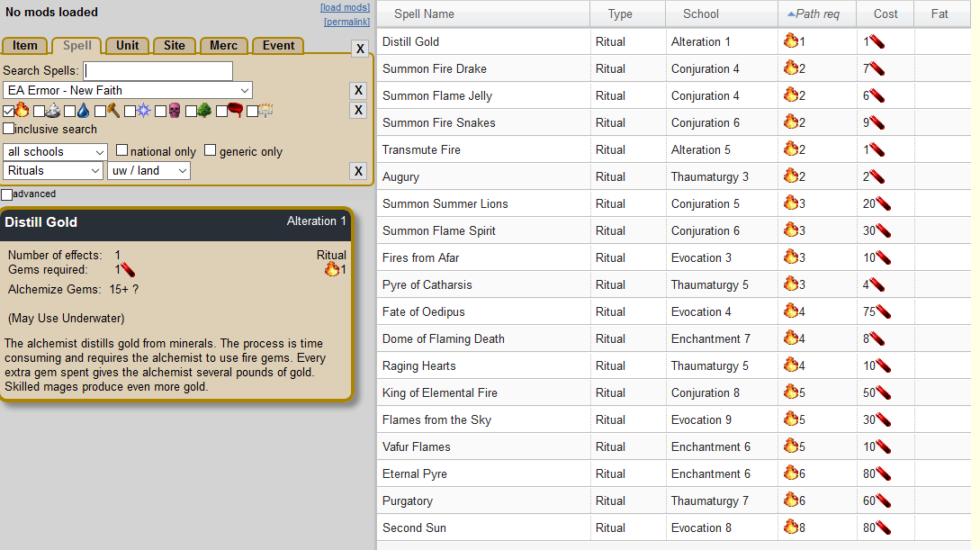The height and width of the screenshot is (550, 980).
Task: Click the fire gem icon in Second Sun row
Action: coord(883,527)
